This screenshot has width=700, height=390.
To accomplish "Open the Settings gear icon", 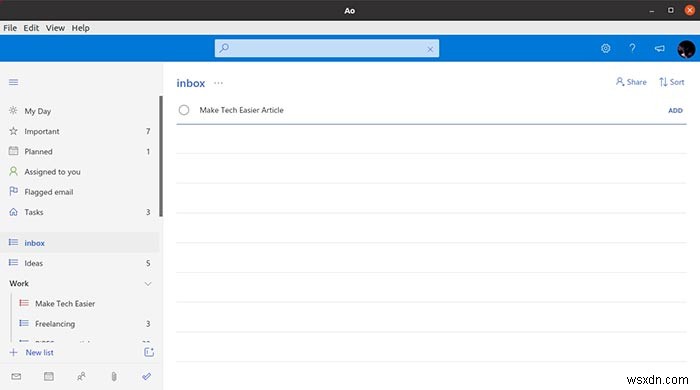I will point(605,48).
